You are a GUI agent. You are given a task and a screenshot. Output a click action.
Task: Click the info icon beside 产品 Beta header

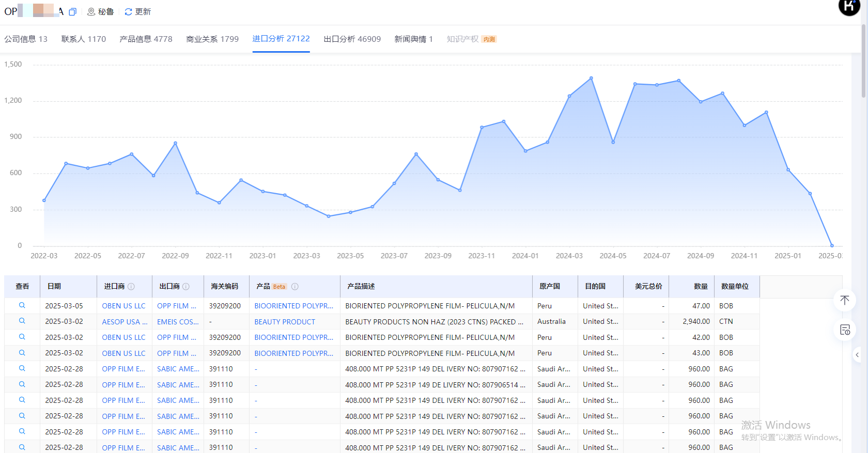295,287
